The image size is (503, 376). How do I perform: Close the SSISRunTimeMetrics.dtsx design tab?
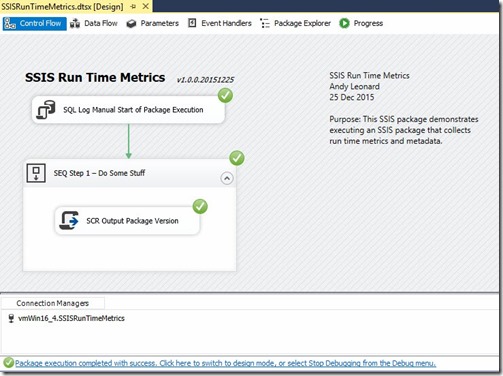[x=146, y=6]
